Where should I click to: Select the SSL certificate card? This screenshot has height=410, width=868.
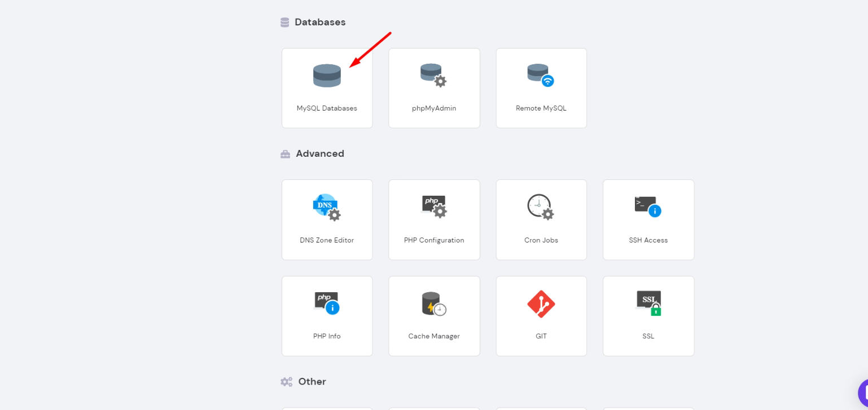tap(648, 316)
